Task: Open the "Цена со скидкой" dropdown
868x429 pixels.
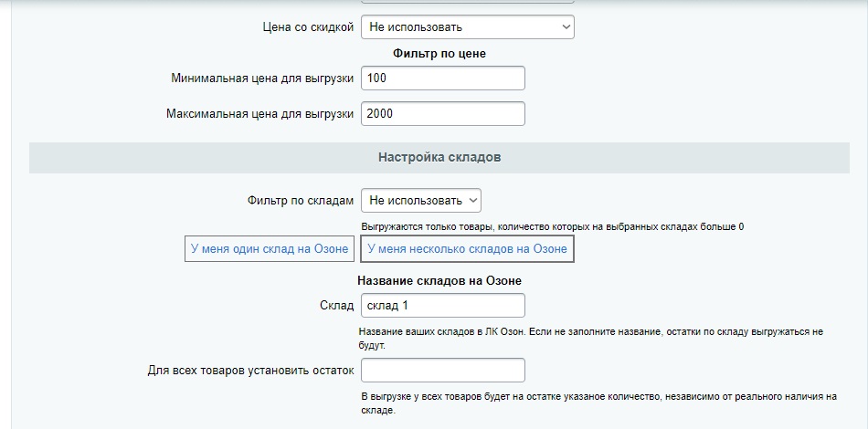Action: click(467, 27)
